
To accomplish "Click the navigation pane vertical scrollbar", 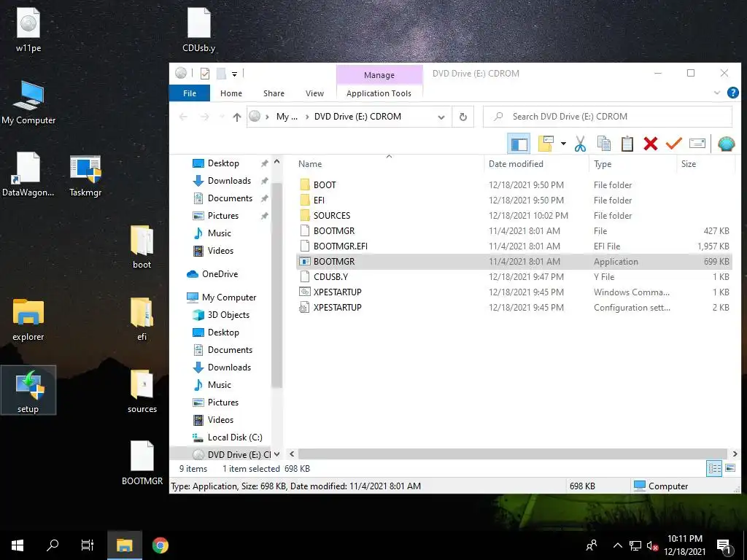I will (x=276, y=286).
